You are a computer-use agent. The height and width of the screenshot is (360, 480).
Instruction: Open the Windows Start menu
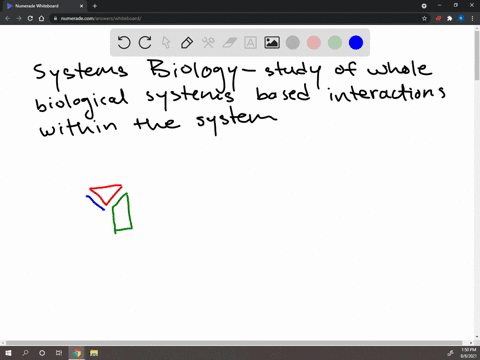coord(8,353)
